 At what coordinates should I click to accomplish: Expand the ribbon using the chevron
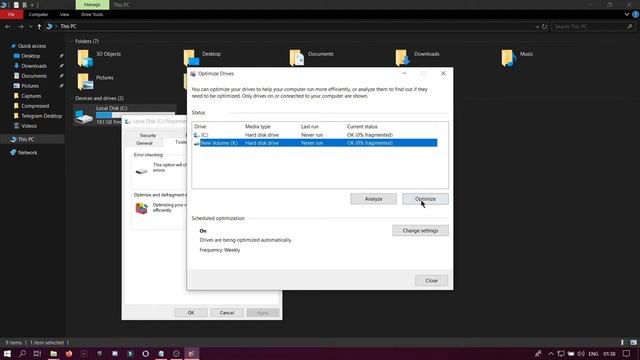click(627, 14)
